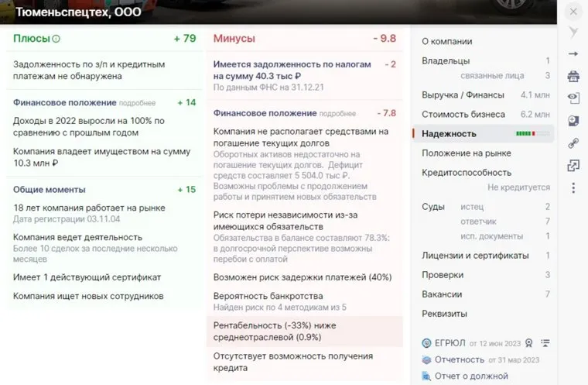Open the three-dot more options menu
This screenshot has width=588, height=385.
coord(573,188)
